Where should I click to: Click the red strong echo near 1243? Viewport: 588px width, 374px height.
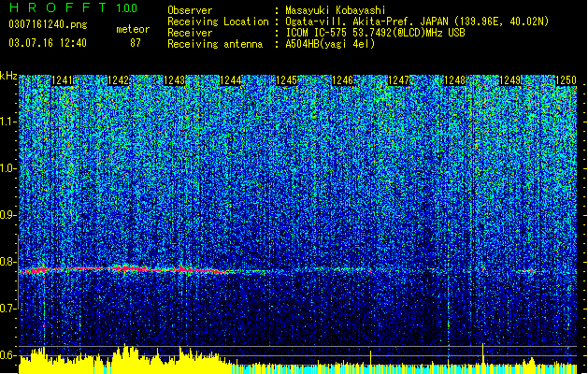coord(182,269)
